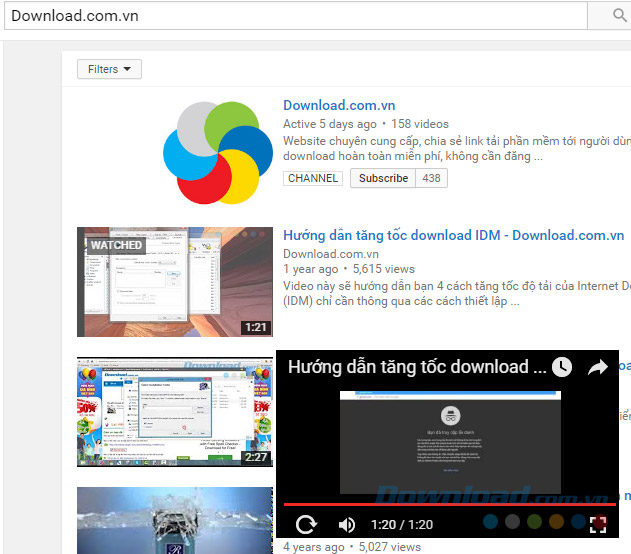Click the 'Active 5 days ago' text
Screen dimensions: 631x554
(330, 124)
